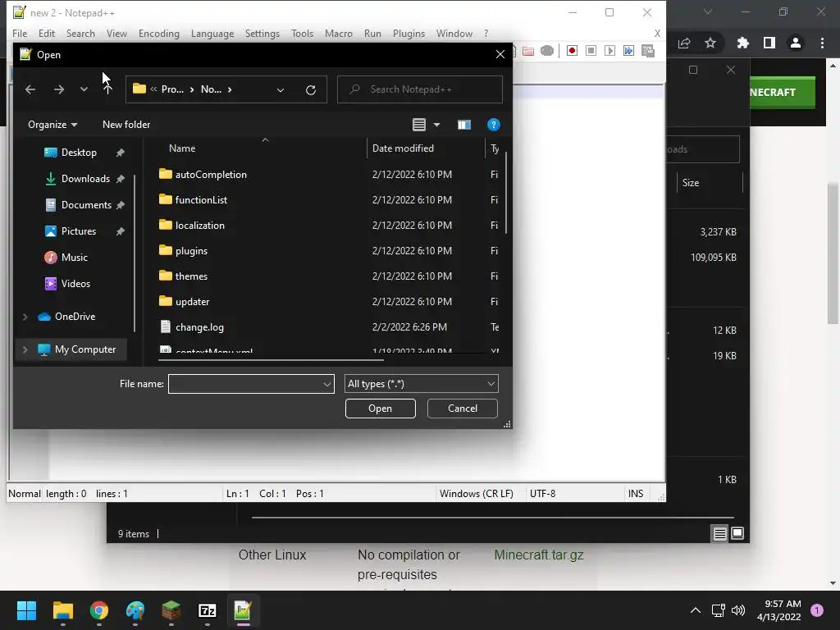840x630 pixels.
Task: Click the Forward arrow in Open dialog
Action: (x=59, y=89)
